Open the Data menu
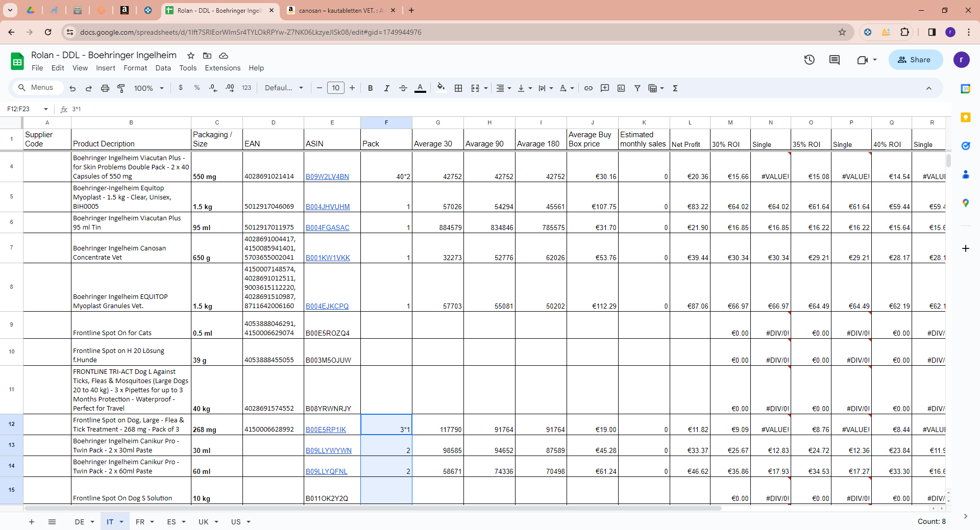Viewport: 980px width, 530px height. (x=163, y=68)
